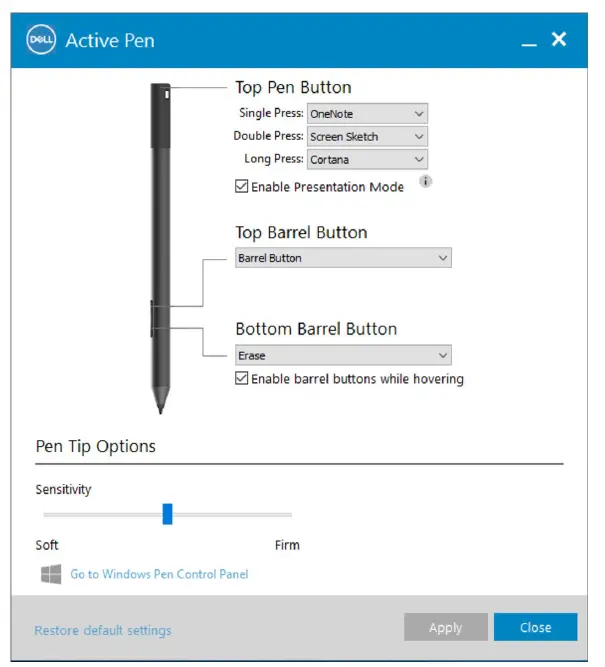Click the Firm label
This screenshot has height=667, width=605.
point(287,545)
